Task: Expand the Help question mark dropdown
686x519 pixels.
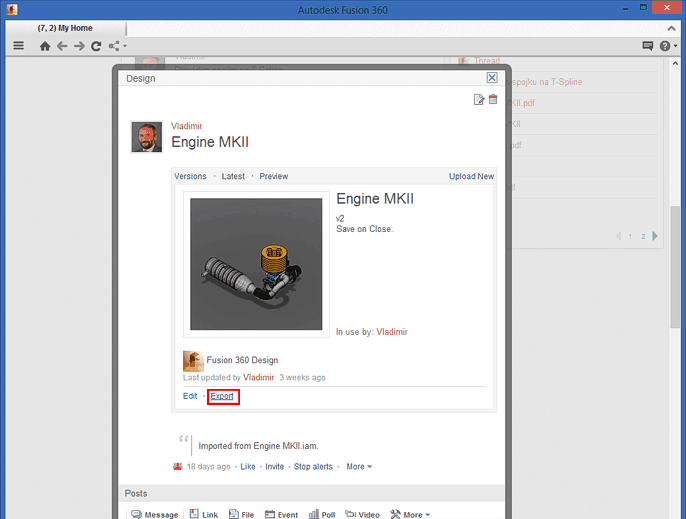Action: point(667,46)
